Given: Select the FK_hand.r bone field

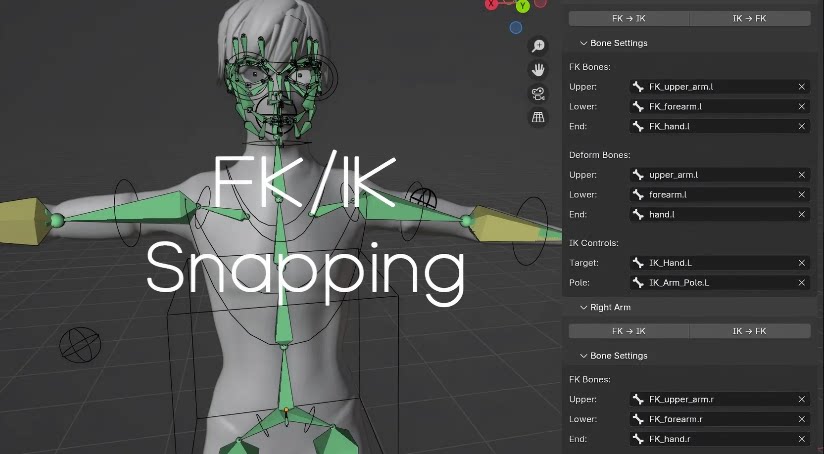Looking at the screenshot, I should [x=720, y=439].
